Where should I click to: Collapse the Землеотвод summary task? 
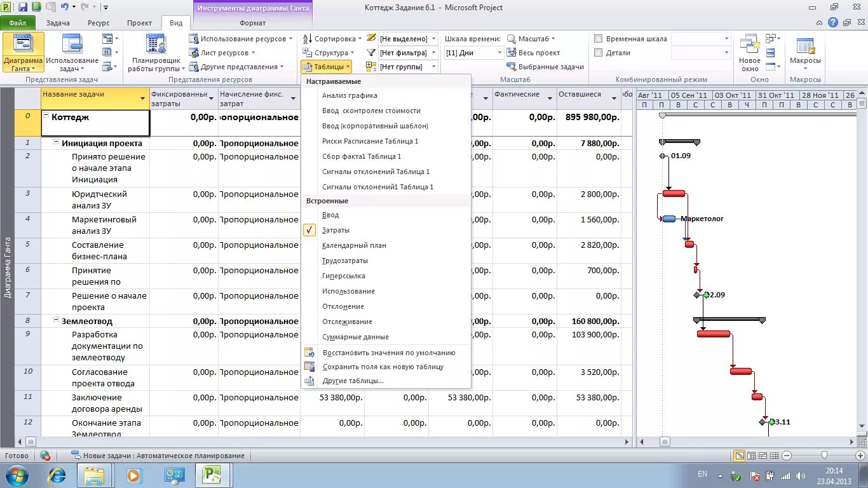click(57, 320)
